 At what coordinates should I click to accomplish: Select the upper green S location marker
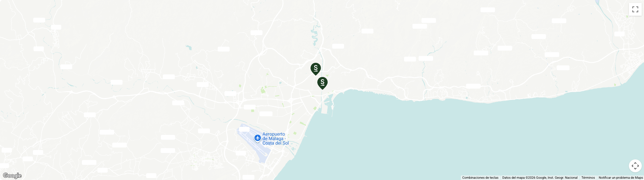pos(316,69)
